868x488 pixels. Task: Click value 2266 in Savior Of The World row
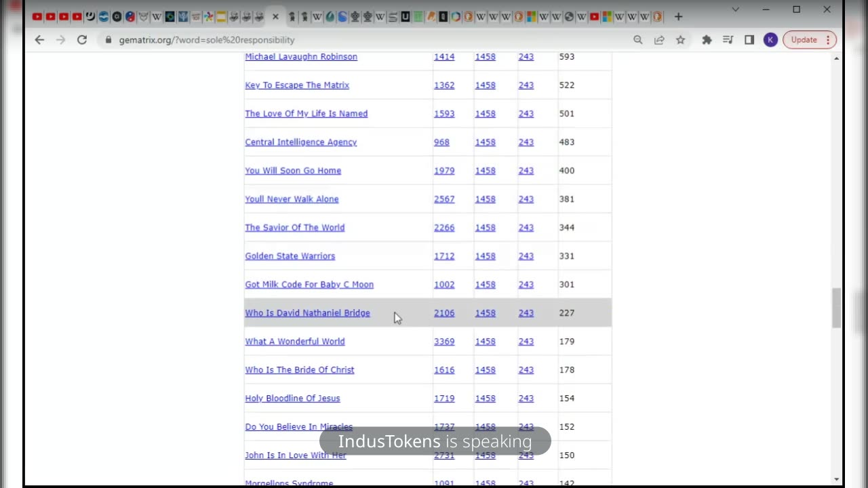pyautogui.click(x=444, y=228)
